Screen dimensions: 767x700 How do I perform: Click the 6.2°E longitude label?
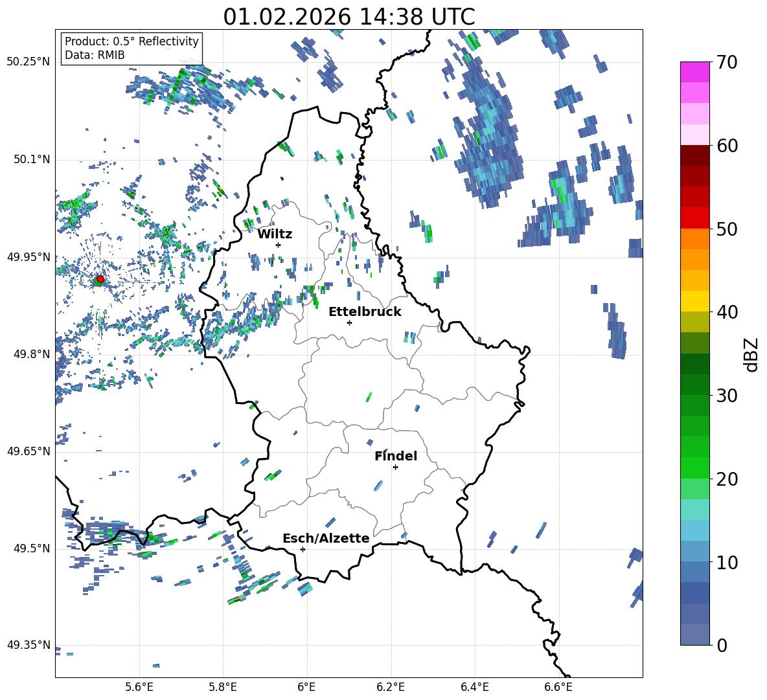click(x=391, y=688)
